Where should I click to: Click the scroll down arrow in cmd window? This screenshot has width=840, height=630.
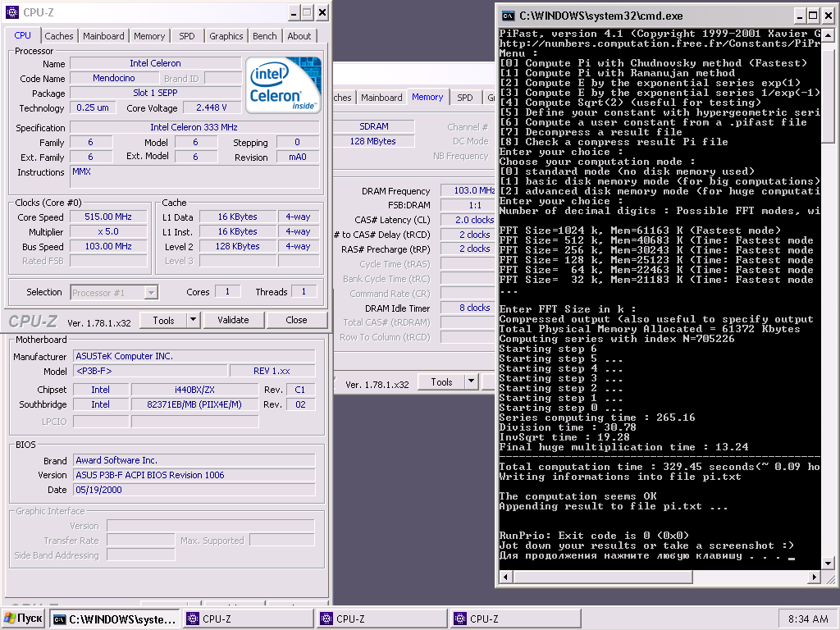(x=829, y=563)
